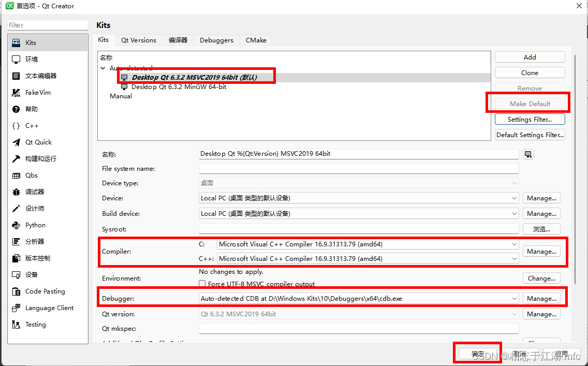Click Change... next to Environment
The width and height of the screenshot is (588, 366).
tap(541, 278)
